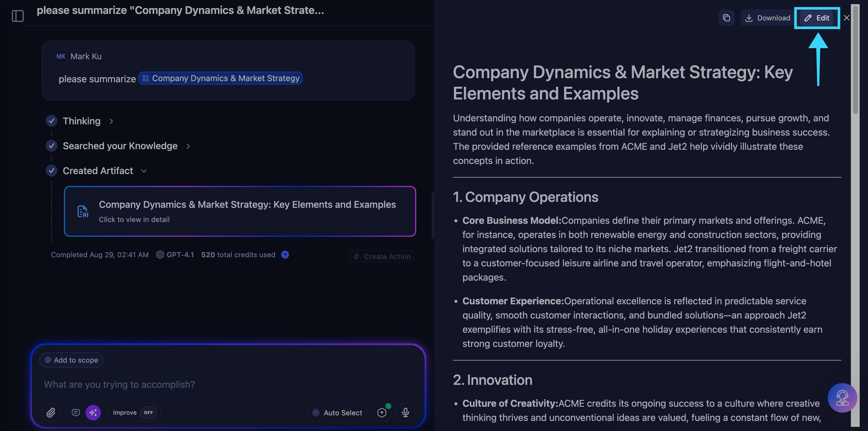Attach a file with the paperclip icon
The height and width of the screenshot is (431, 868).
pos(51,412)
